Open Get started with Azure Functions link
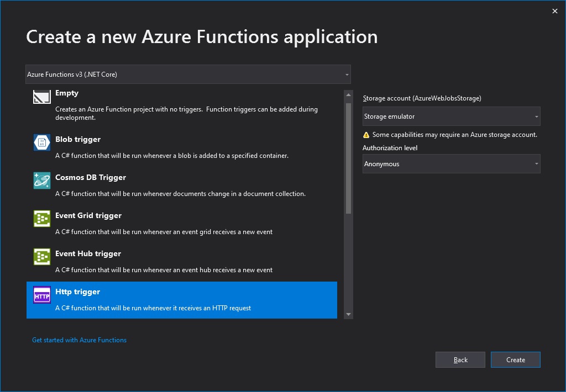 click(x=79, y=340)
